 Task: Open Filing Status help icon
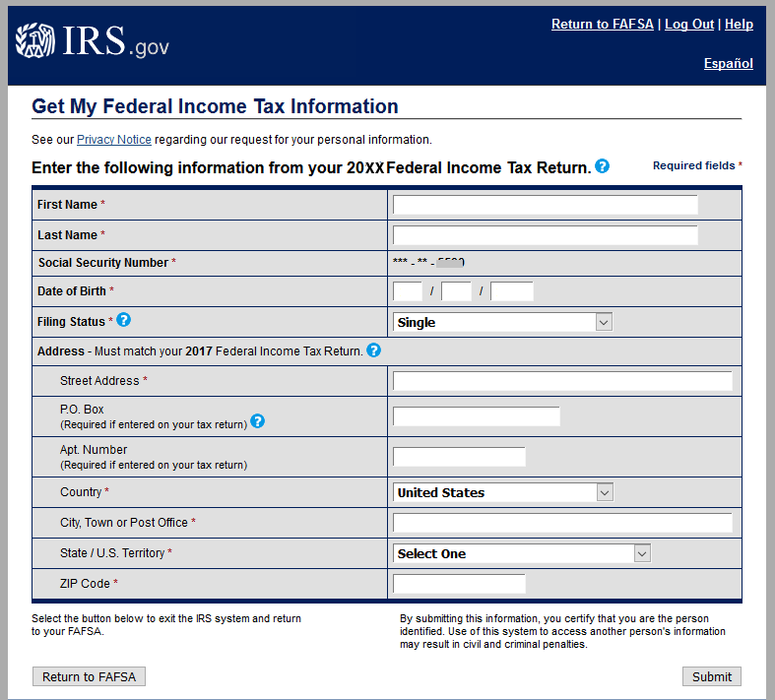123,320
